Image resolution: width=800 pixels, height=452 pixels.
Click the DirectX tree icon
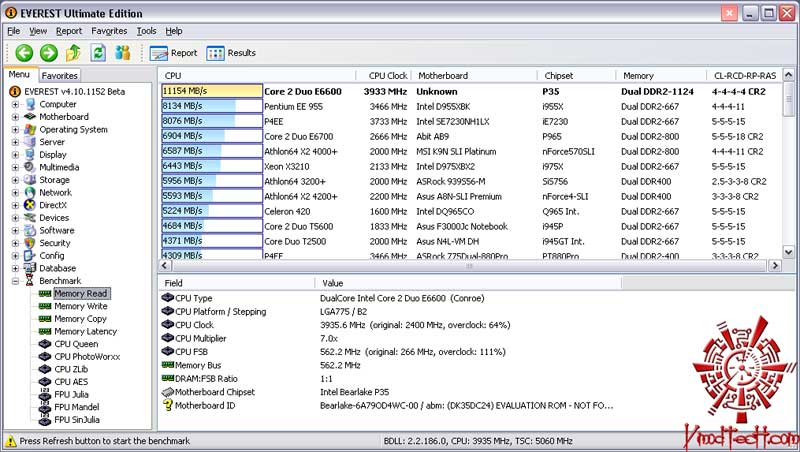point(30,205)
